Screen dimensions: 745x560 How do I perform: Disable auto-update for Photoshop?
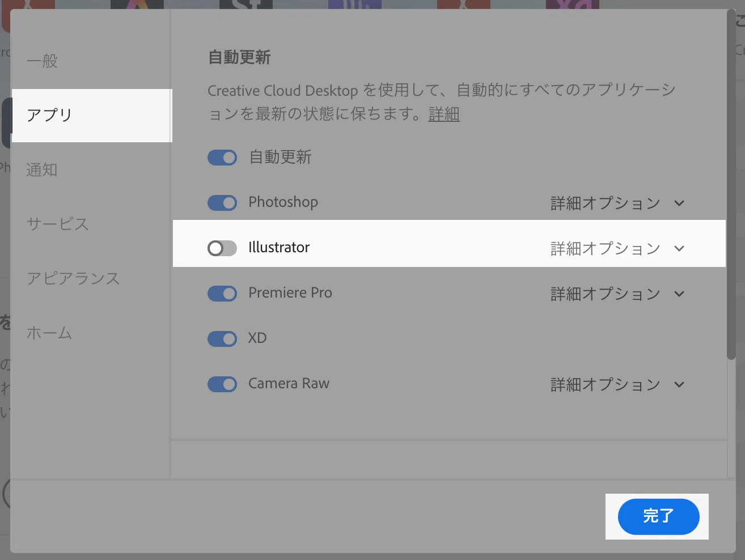(222, 203)
